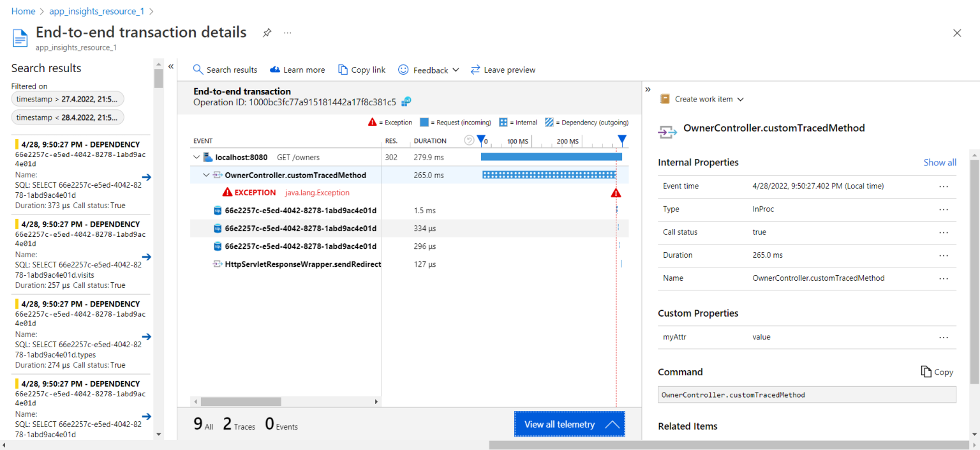This screenshot has width=980, height=450.
Task: Click the Create work item notebook icon
Action: pyautogui.click(x=666, y=99)
